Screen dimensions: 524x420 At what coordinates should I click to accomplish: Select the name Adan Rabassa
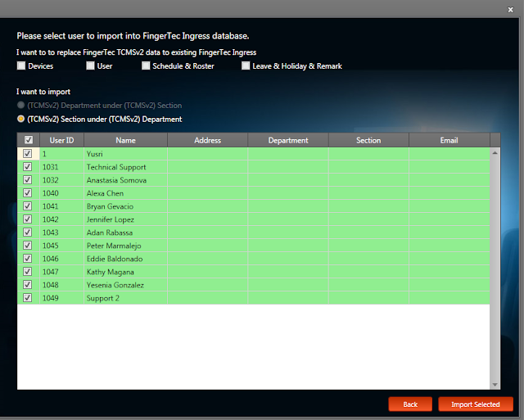click(125, 233)
